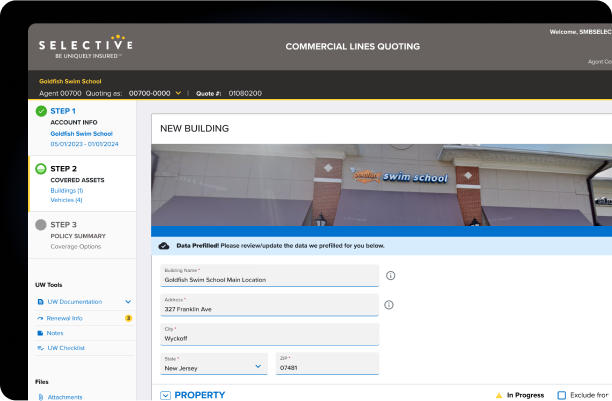
Task: Click the In Progress warning triangle icon
Action: coord(497,395)
